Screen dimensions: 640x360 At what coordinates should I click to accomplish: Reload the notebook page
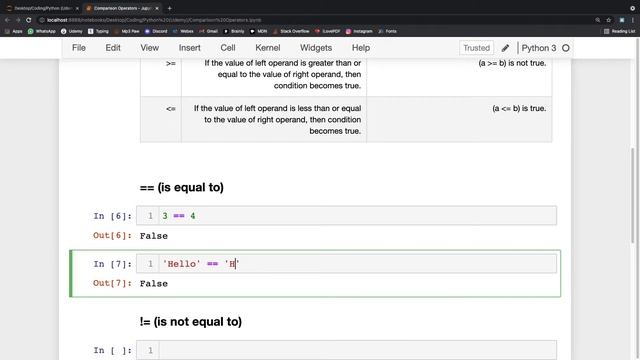[29, 20]
